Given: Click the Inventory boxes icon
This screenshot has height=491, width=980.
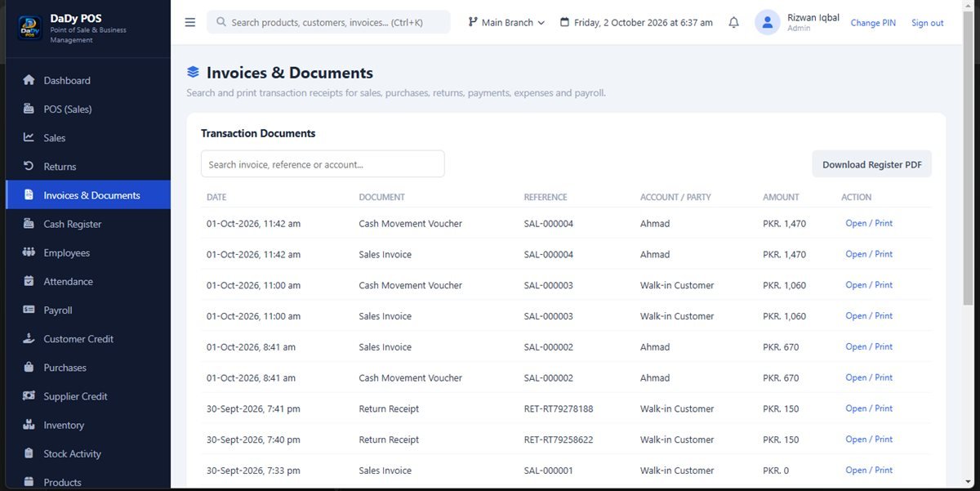Looking at the screenshot, I should 29,425.
